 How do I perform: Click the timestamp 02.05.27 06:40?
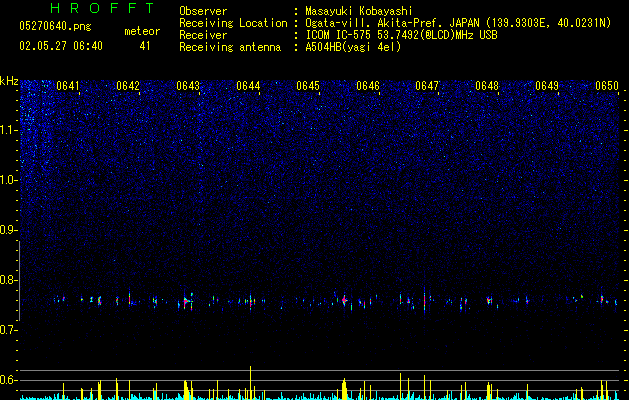(61, 46)
